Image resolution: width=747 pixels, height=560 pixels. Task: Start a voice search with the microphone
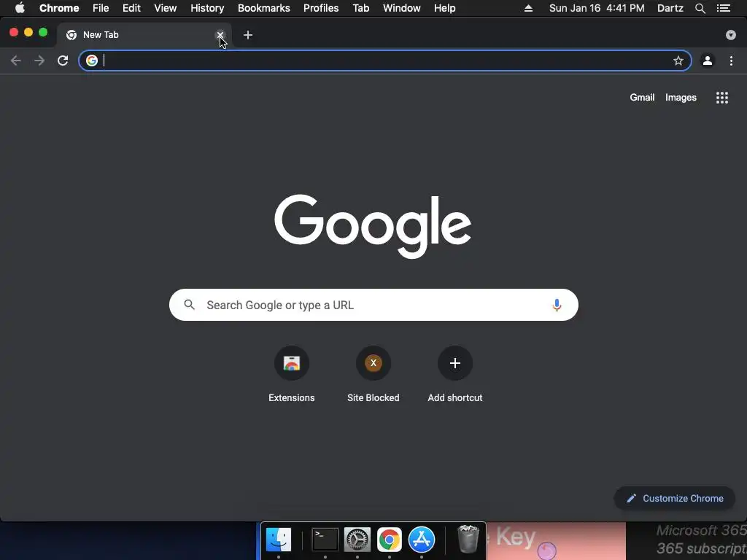(557, 305)
